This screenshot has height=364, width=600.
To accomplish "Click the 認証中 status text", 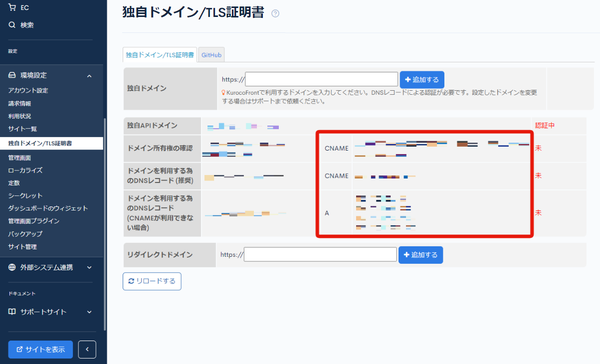I will (545, 126).
